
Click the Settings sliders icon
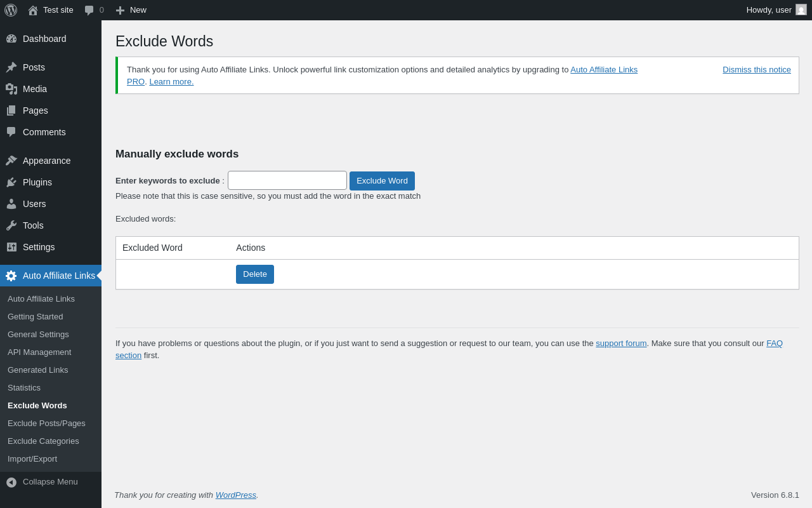point(11,247)
